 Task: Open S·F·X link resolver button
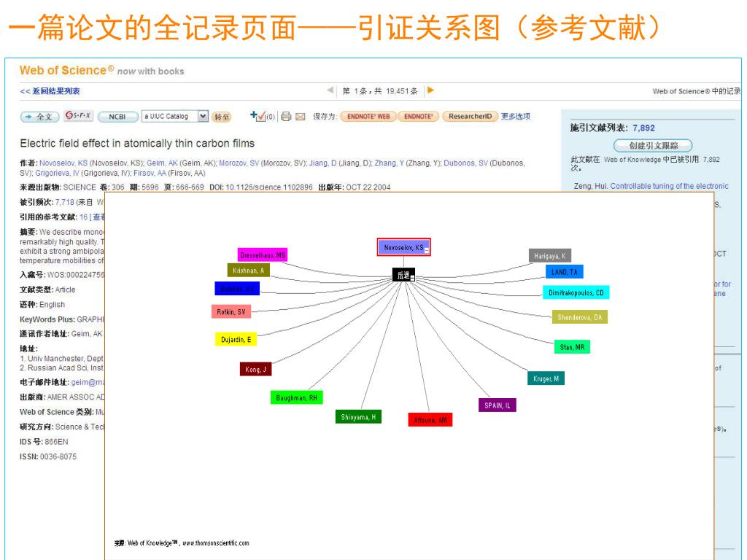[x=79, y=116]
